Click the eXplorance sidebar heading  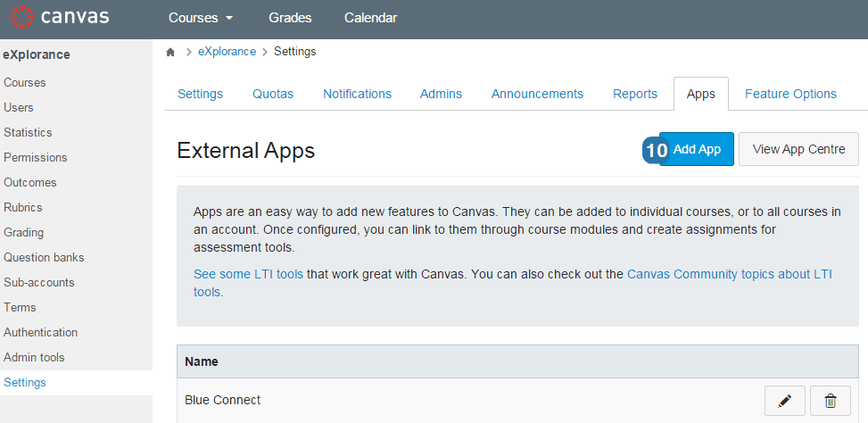pyautogui.click(x=37, y=54)
